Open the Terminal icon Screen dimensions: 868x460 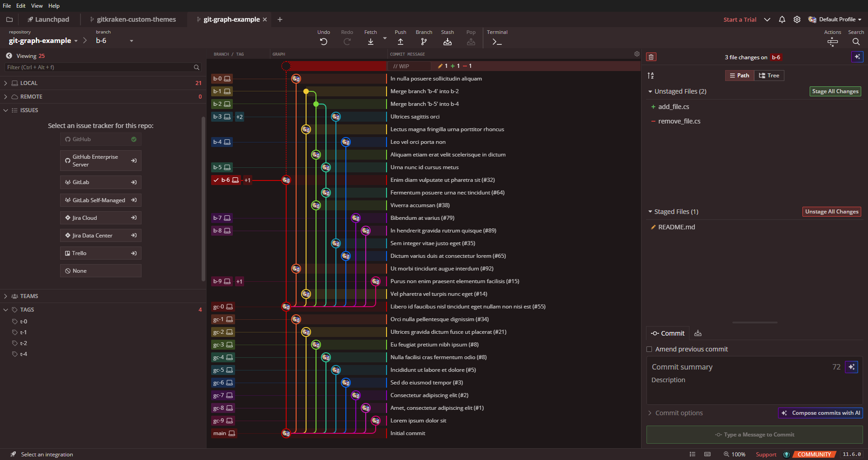(496, 42)
